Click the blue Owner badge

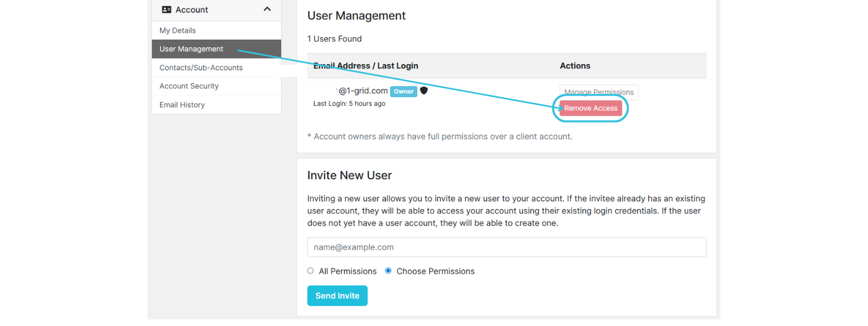pos(404,91)
